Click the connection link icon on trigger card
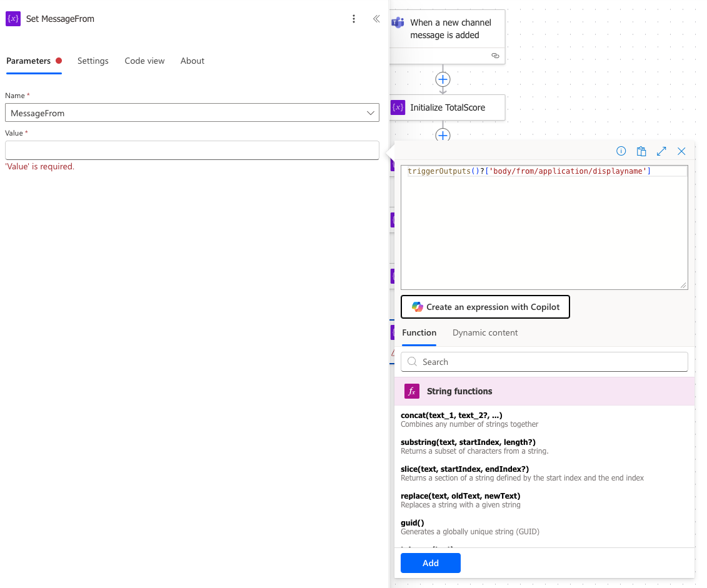707x588 pixels. pos(495,56)
